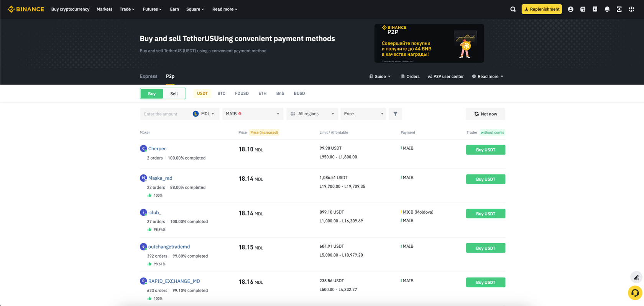Click Cherpec's avatar icon

(143, 148)
